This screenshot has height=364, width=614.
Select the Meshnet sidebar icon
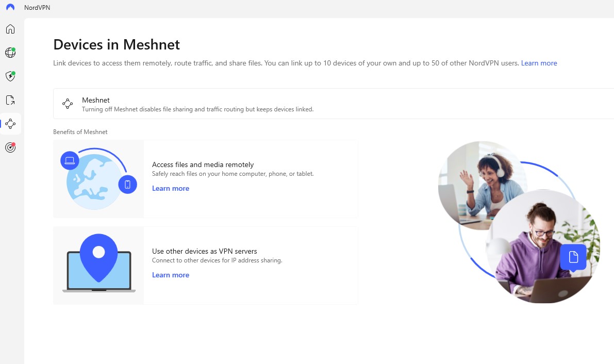click(x=10, y=124)
